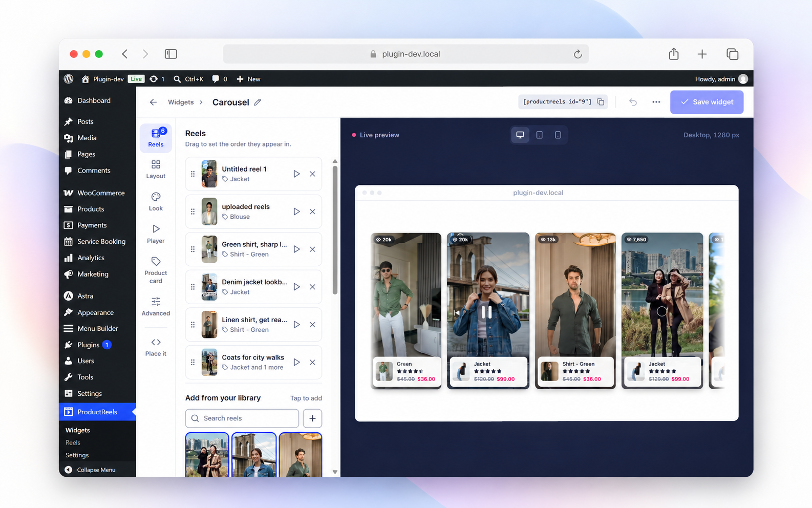The image size is (812, 508).
Task: Open the Look tab
Action: pyautogui.click(x=156, y=202)
